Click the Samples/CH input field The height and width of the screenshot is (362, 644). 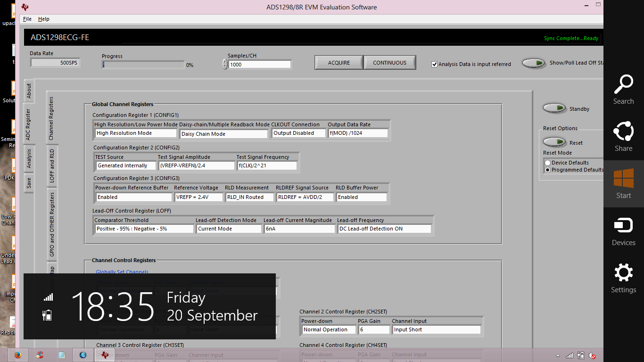(260, 65)
